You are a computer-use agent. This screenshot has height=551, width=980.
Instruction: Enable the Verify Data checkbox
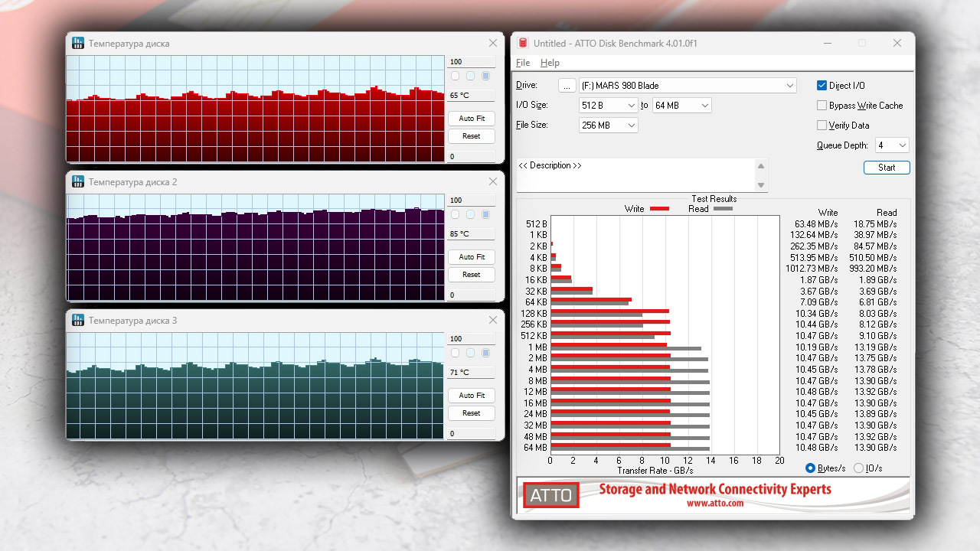(x=822, y=126)
